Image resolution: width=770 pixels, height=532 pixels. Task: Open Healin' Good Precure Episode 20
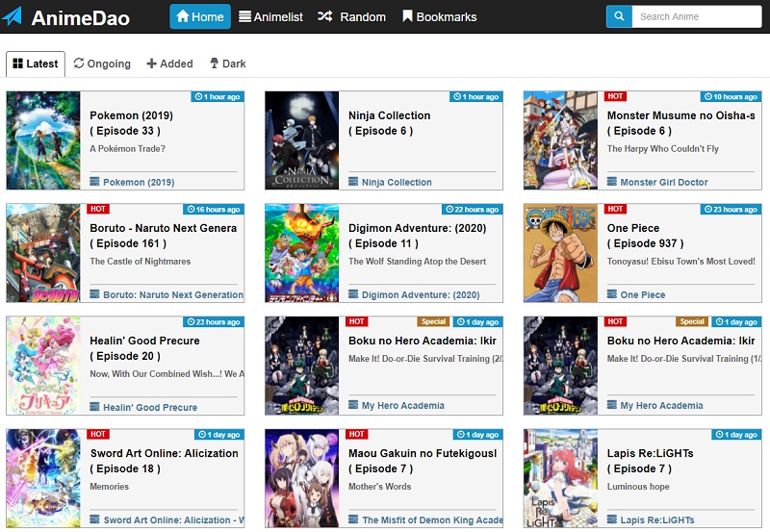[144, 348]
